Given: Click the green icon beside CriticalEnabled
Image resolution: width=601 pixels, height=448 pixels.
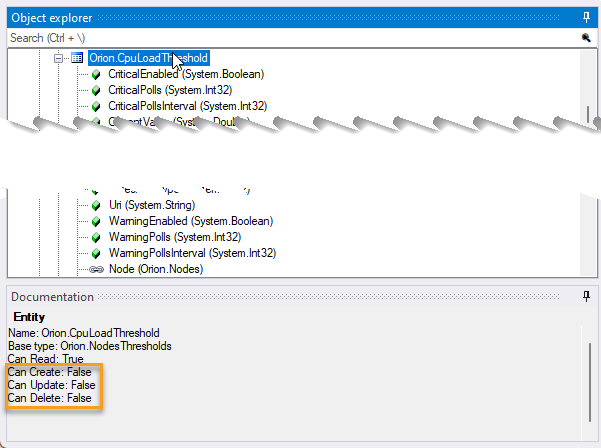Looking at the screenshot, I should tap(96, 74).
